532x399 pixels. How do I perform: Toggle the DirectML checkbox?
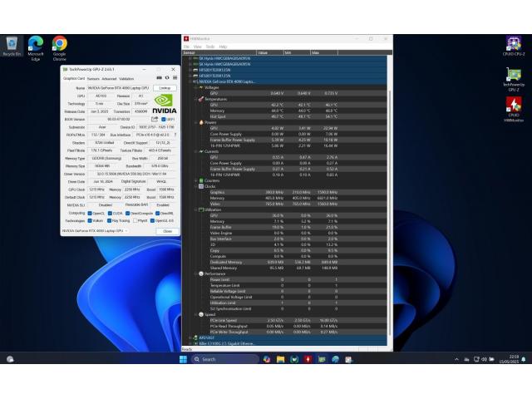[157, 214]
